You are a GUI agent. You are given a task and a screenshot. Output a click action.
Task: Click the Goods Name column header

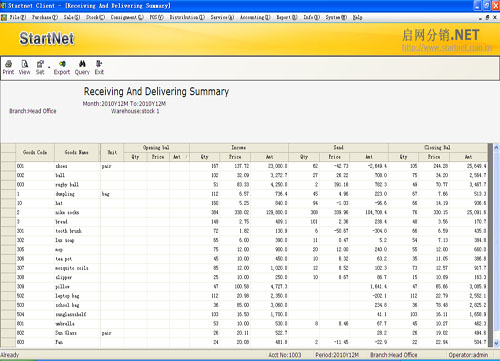[x=77, y=152]
